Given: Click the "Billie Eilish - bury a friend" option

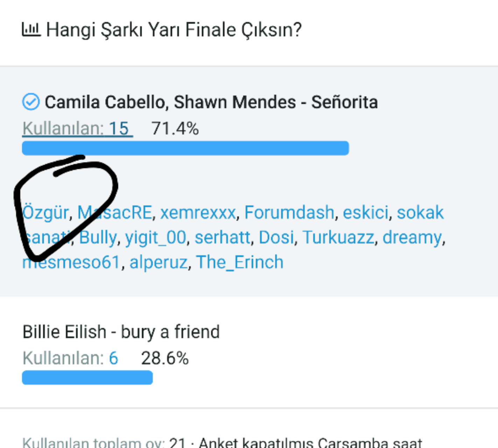Looking at the screenshot, I should (x=121, y=332).
